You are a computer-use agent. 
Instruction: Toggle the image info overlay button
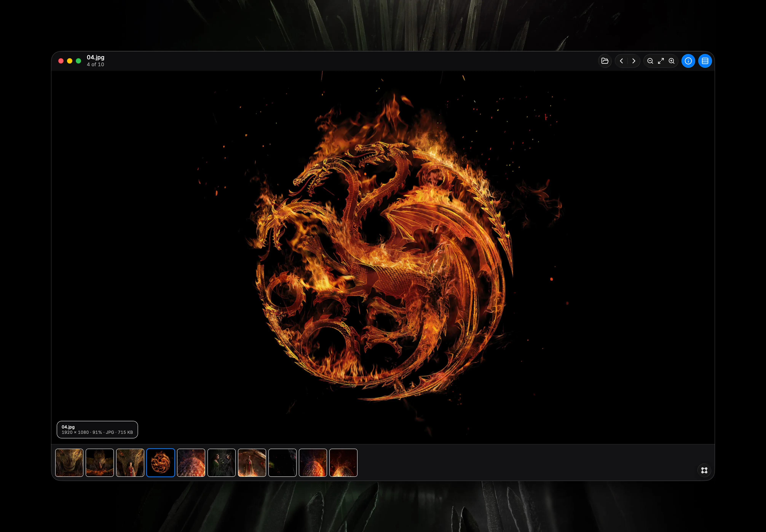click(x=688, y=61)
